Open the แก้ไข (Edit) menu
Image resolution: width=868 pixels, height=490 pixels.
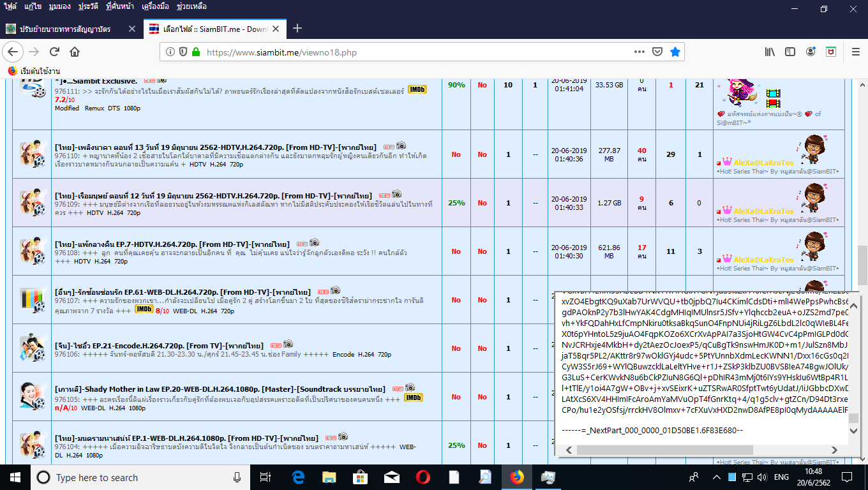pos(33,6)
